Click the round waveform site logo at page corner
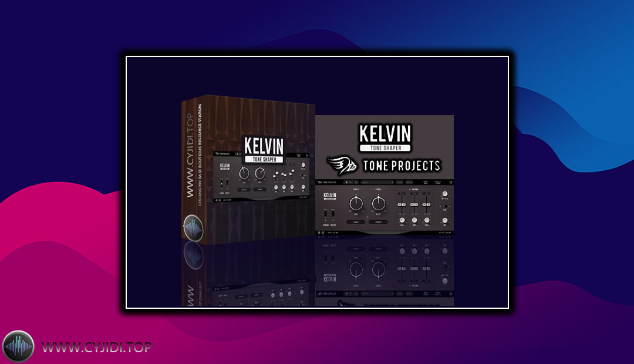Screen dimensions: 634x364 (18, 346)
